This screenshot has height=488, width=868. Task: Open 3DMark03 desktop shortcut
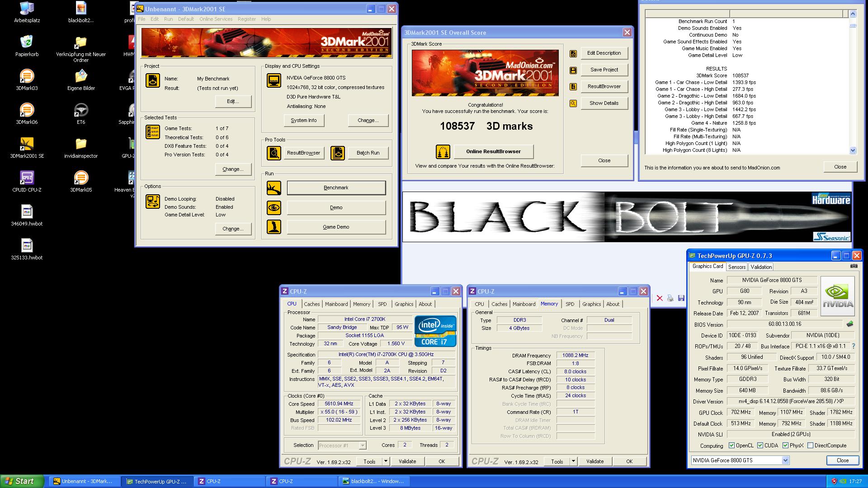coord(27,80)
